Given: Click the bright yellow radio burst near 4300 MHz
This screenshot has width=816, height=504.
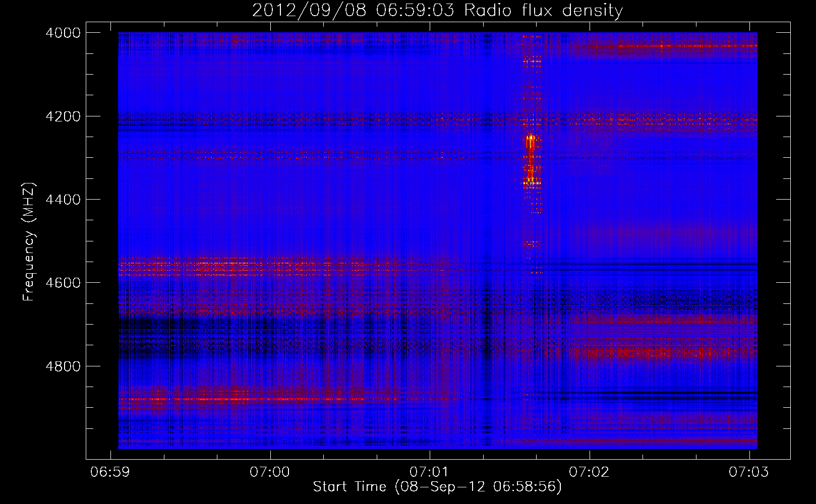Looking at the screenshot, I should coord(531,159).
